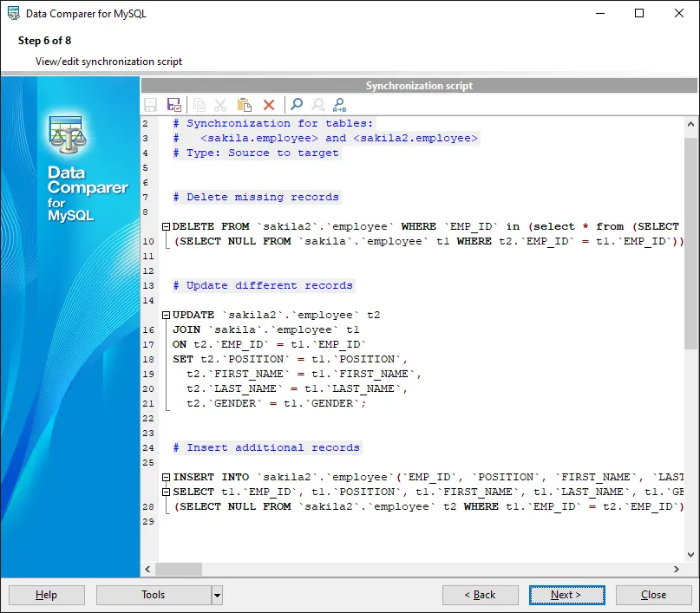The height and width of the screenshot is (613, 700).
Task: Click the horizontal scrollbar right arrow
Action: coord(677,570)
